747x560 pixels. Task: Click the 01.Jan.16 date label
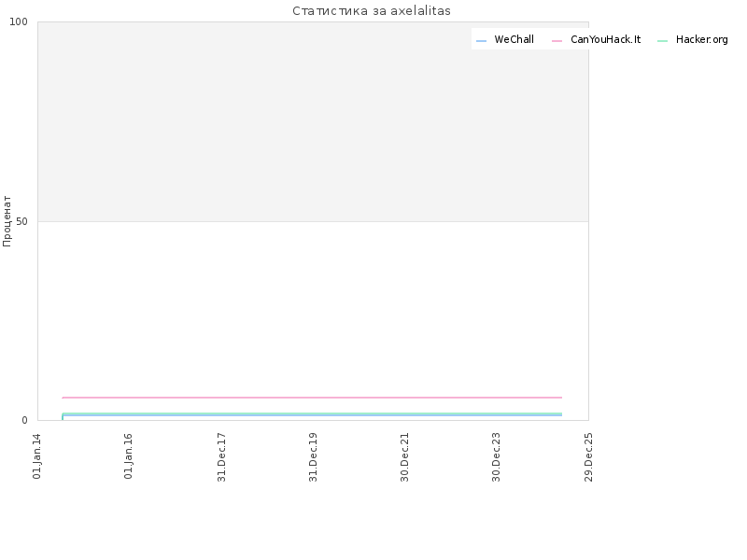click(x=128, y=456)
